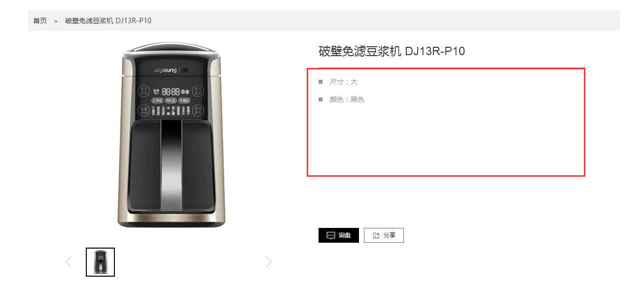Screen dimensions: 644x287
Task: Click the square bullet beside 颜色
Action: click(x=321, y=99)
